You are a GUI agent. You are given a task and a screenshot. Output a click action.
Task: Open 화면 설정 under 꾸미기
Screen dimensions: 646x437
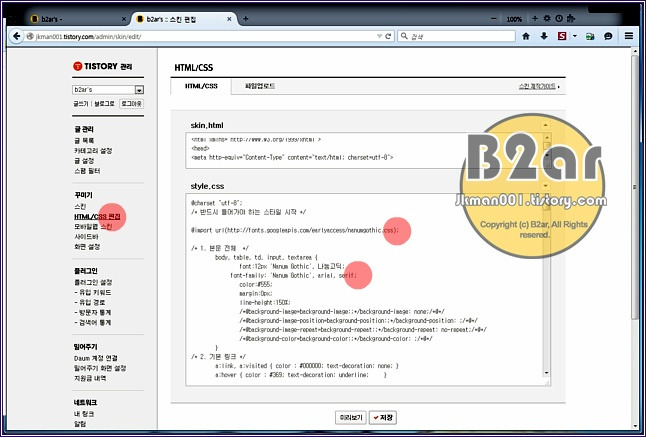click(87, 247)
